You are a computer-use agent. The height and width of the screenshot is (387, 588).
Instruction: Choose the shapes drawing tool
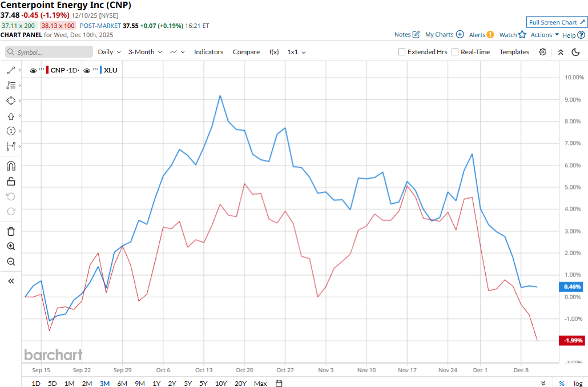coord(11,100)
